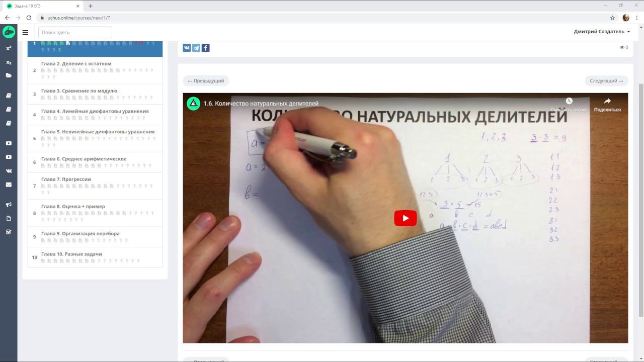Go back in the browser

7,18
